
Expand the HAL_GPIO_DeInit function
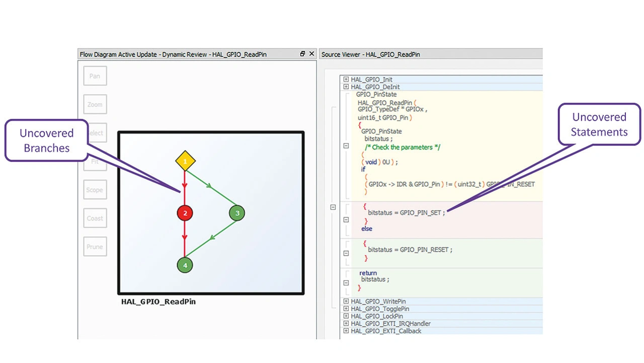(346, 87)
